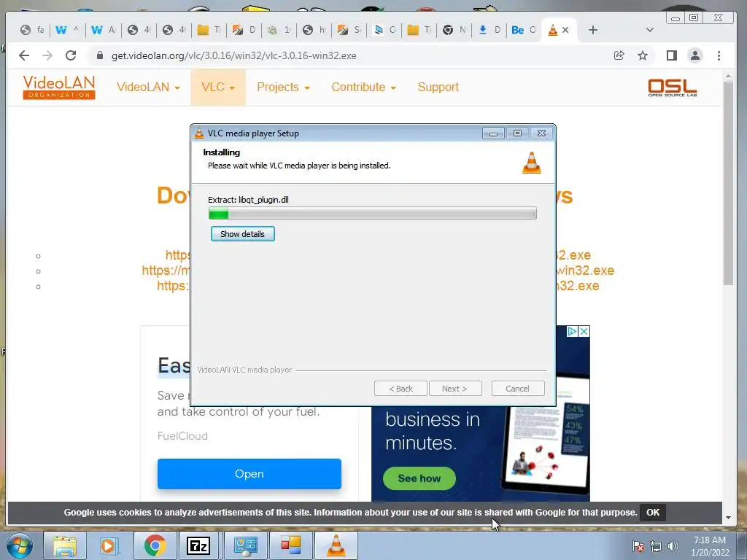Switch to the first blue 'W' tab
The image size is (747, 560).
(66, 30)
